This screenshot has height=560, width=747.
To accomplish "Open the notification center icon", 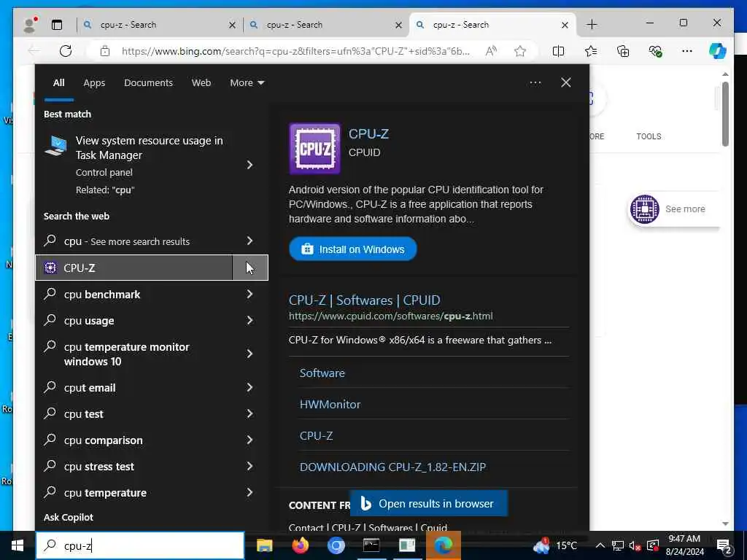I will pyautogui.click(x=724, y=545).
